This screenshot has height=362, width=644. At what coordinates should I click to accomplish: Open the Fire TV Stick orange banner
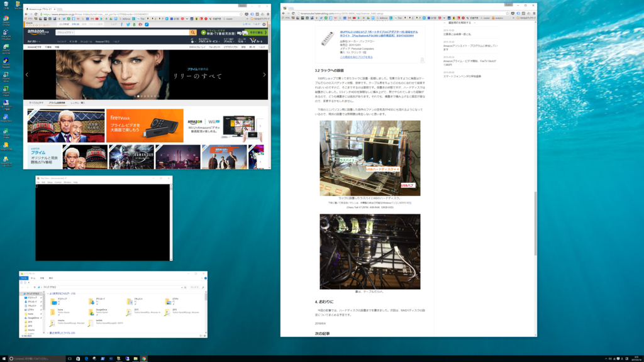coord(145,126)
